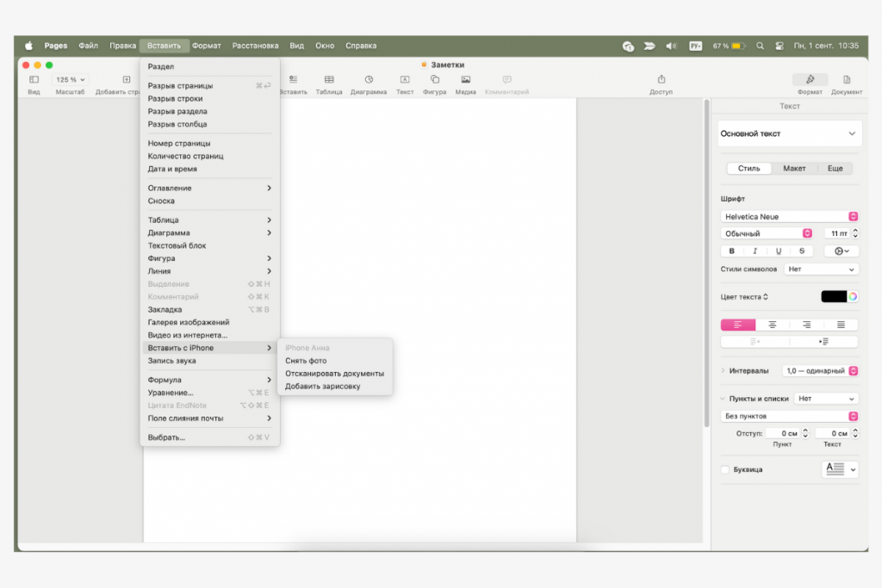Open the Пункты и списки list style dropdown
The width and height of the screenshot is (882, 588).
click(x=826, y=399)
